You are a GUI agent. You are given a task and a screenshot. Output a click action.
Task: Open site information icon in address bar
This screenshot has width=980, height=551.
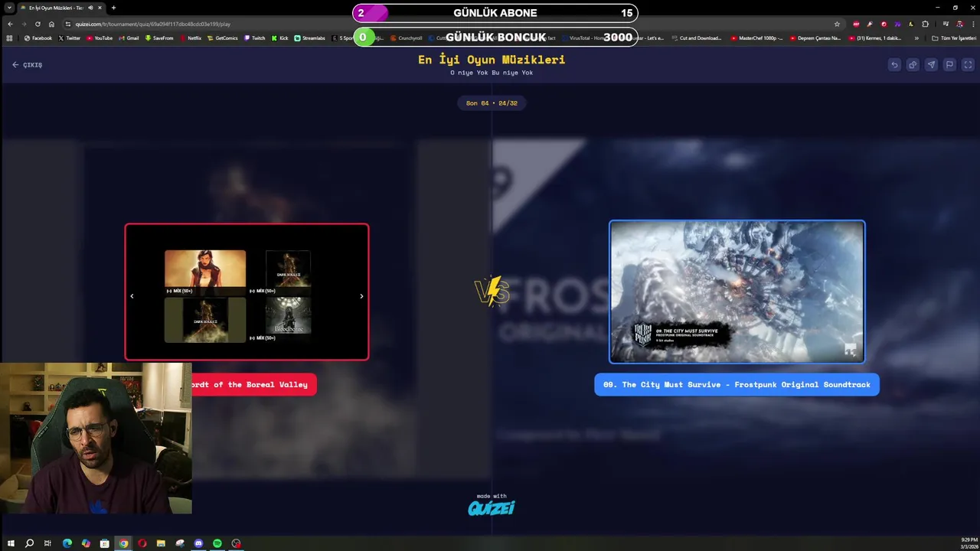pos(68,24)
